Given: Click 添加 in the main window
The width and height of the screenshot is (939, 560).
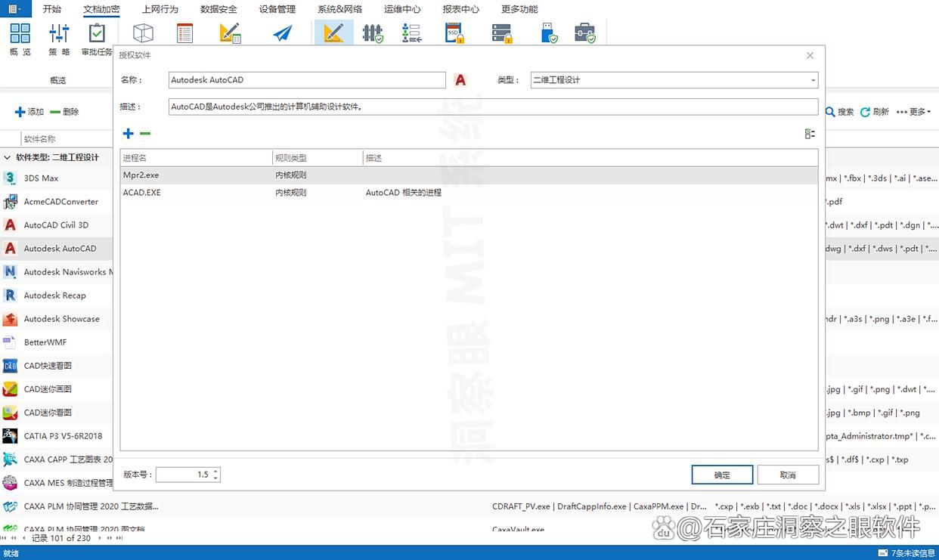Looking at the screenshot, I should click(29, 112).
